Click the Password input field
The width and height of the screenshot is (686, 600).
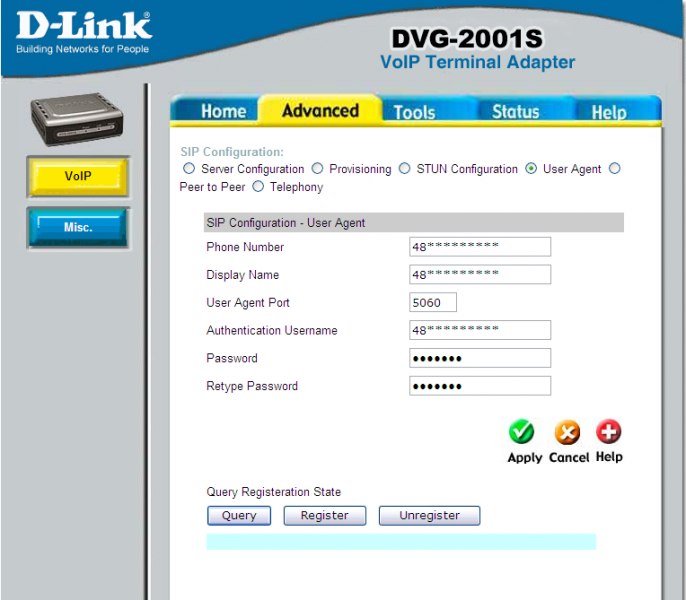tap(480, 358)
